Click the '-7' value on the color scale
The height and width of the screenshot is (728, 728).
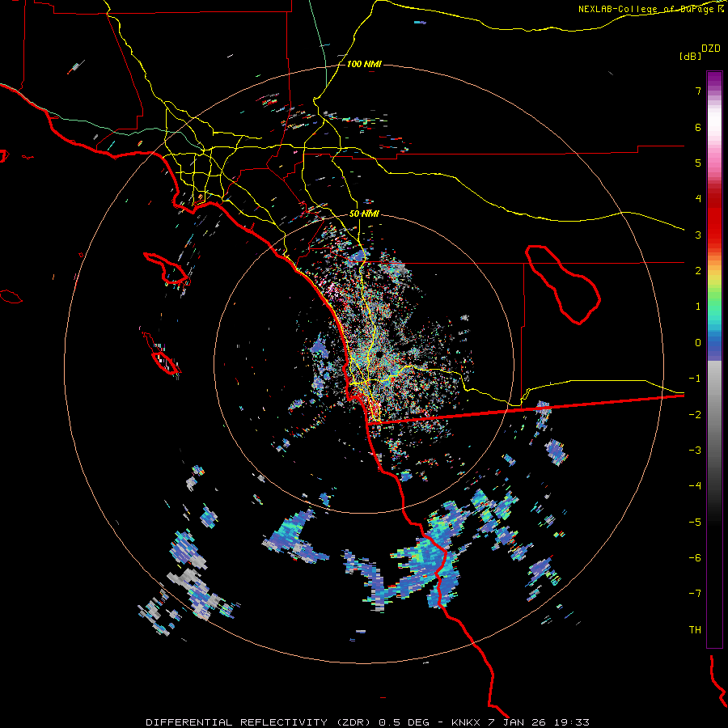pos(695,594)
